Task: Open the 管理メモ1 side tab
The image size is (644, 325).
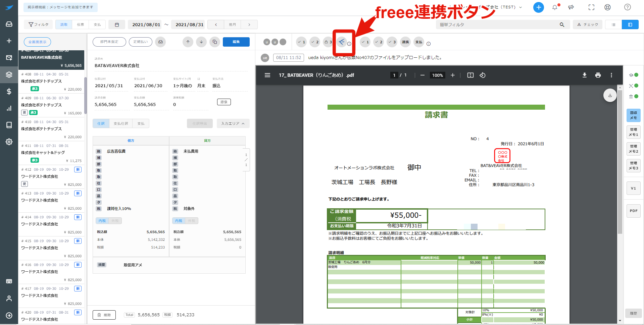Action: pyautogui.click(x=633, y=132)
